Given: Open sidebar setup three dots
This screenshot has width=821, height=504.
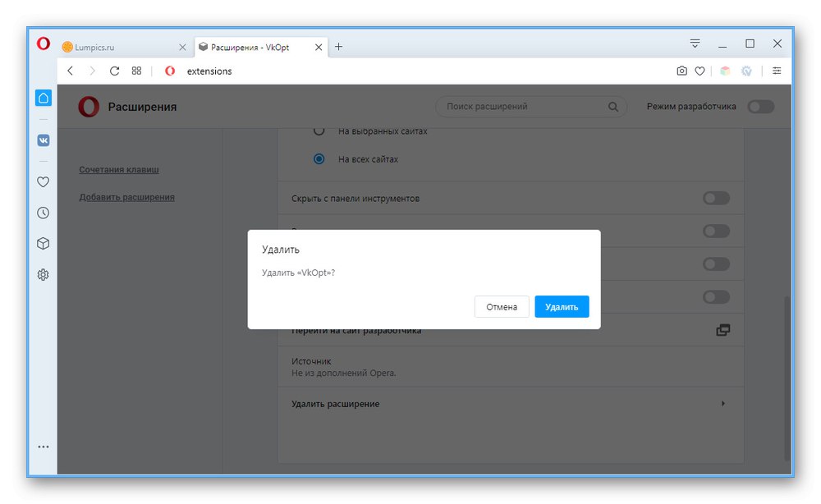Looking at the screenshot, I should point(44,447).
